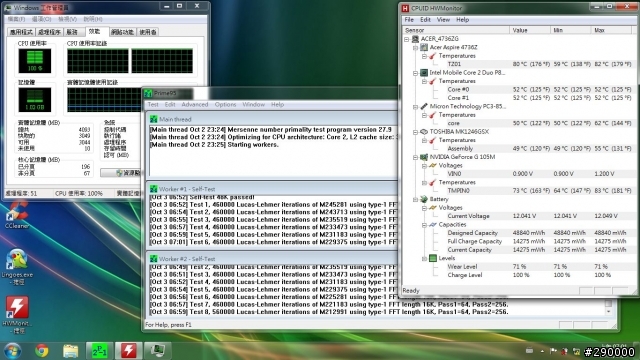Select ACER_4736ZG computer icon in tree
Image resolution: width=640 pixels, height=360 pixels.
coord(415,39)
